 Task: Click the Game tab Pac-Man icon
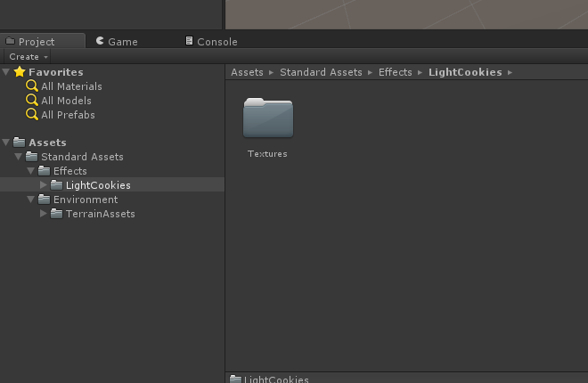100,40
